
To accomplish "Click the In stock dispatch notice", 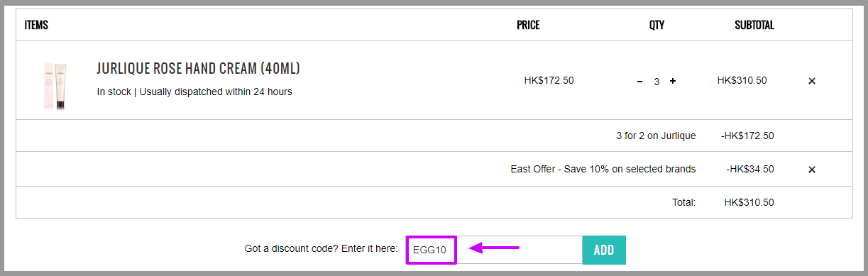I will click(x=194, y=92).
